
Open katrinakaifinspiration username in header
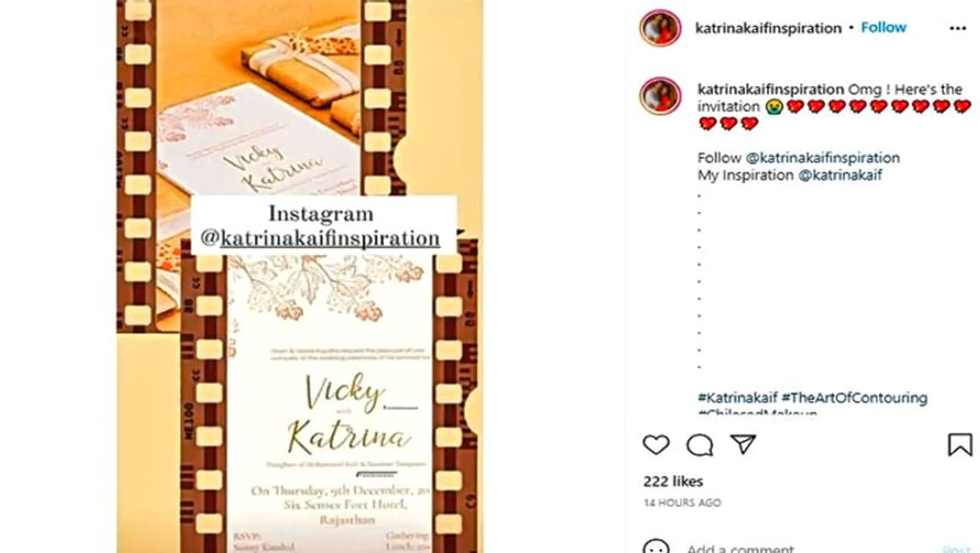click(768, 28)
